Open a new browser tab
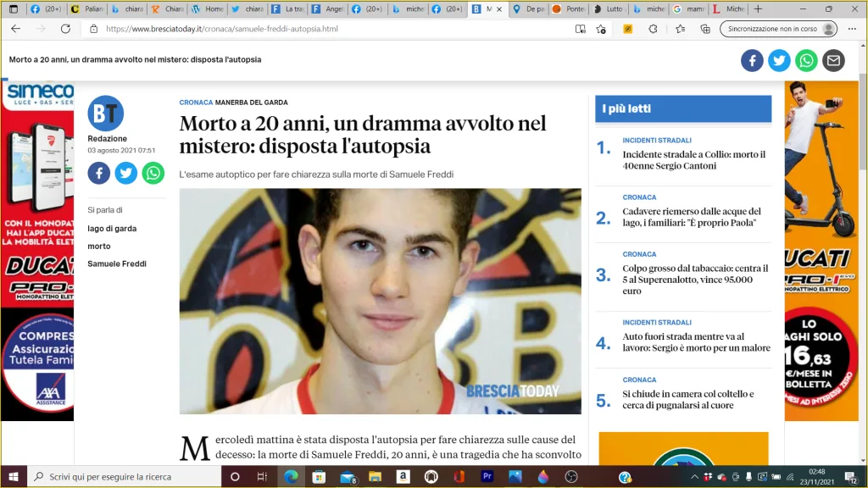 coord(758,8)
